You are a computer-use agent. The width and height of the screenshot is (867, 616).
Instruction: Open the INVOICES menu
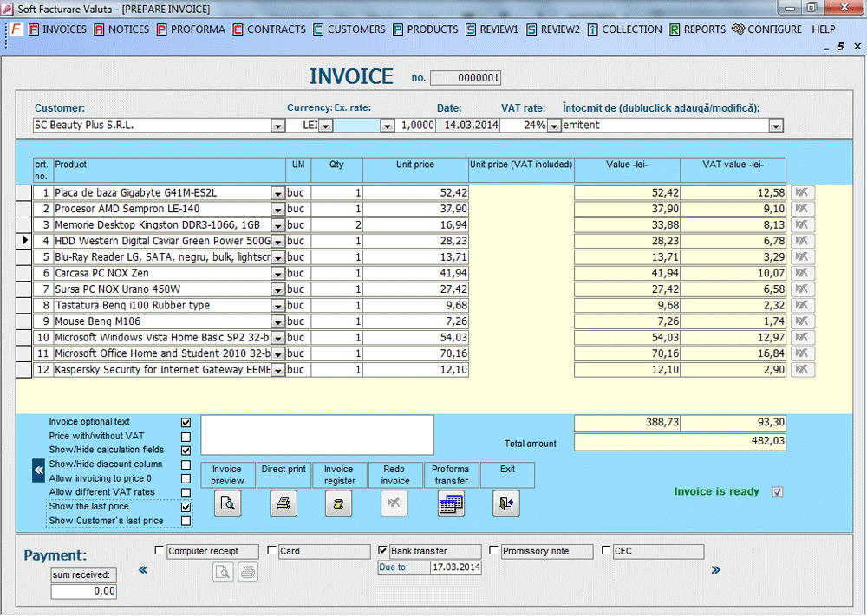(57, 29)
